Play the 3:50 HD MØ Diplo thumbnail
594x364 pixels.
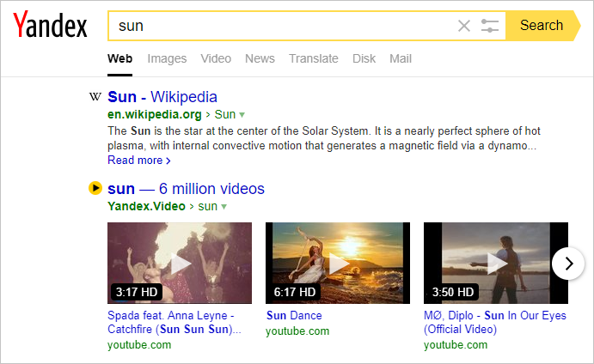coord(496,263)
